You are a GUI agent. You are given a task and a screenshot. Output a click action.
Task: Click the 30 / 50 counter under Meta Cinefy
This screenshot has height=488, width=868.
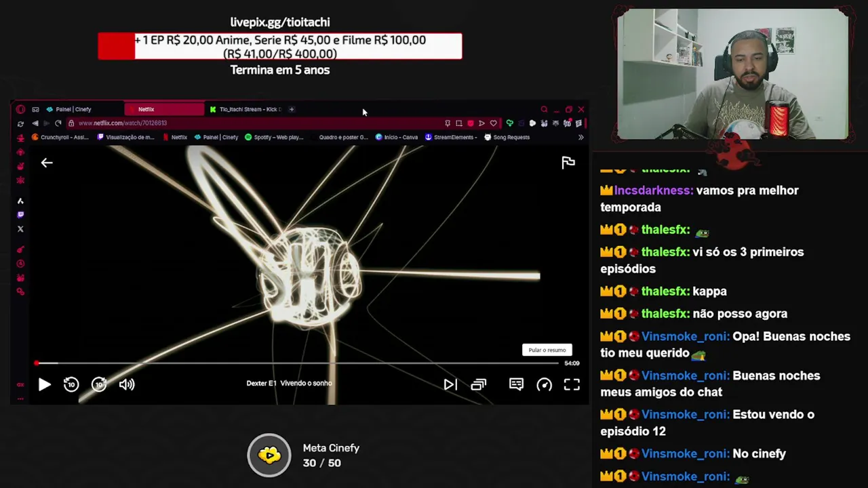pyautogui.click(x=321, y=463)
